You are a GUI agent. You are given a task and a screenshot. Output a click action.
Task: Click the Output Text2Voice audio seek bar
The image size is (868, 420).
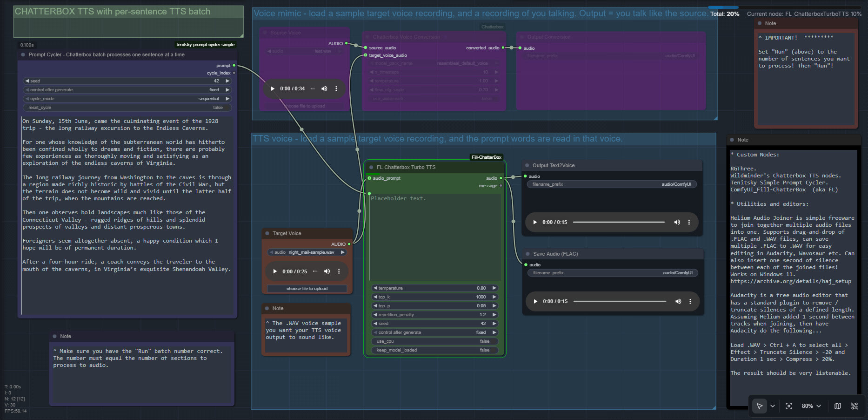(x=619, y=222)
